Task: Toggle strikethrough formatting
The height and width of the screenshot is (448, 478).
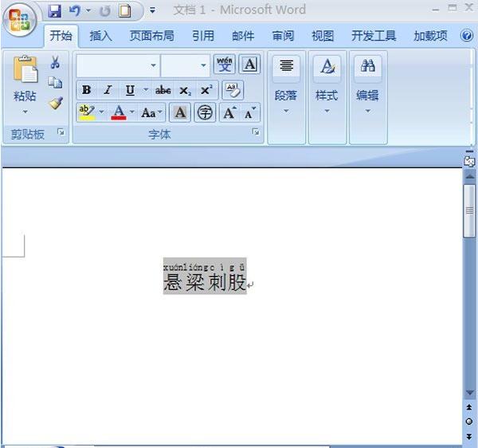Action: pyautogui.click(x=163, y=90)
